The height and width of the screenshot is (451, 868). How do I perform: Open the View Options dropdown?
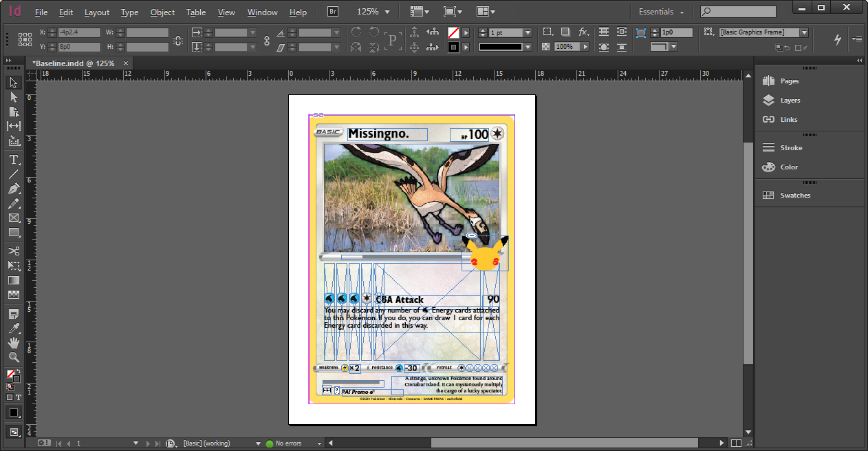[419, 12]
